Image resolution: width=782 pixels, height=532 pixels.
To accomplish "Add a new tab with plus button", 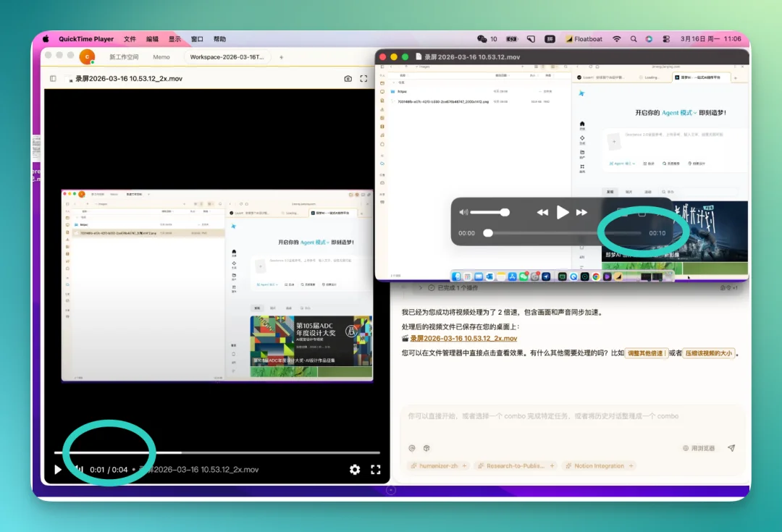I will [282, 57].
